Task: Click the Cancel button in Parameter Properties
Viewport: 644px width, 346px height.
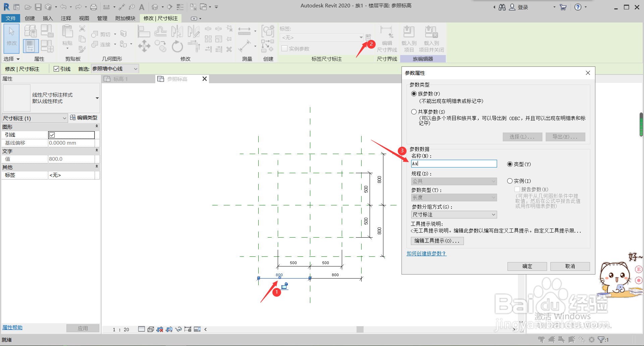Action: tap(570, 266)
